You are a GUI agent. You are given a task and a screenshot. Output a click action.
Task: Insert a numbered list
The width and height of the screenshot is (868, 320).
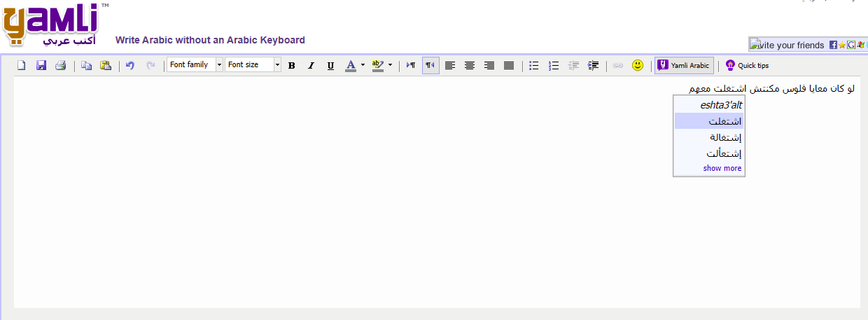pyautogui.click(x=554, y=65)
